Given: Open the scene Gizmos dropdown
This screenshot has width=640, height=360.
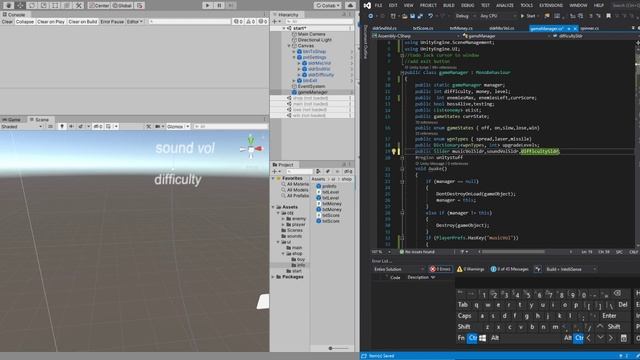Looking at the screenshot, I should click(x=178, y=127).
